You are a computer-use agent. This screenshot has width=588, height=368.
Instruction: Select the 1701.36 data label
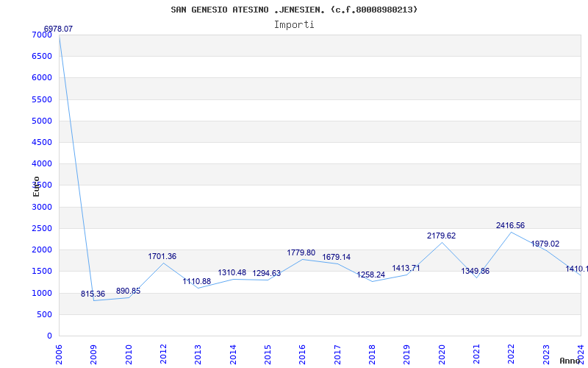coord(162,256)
